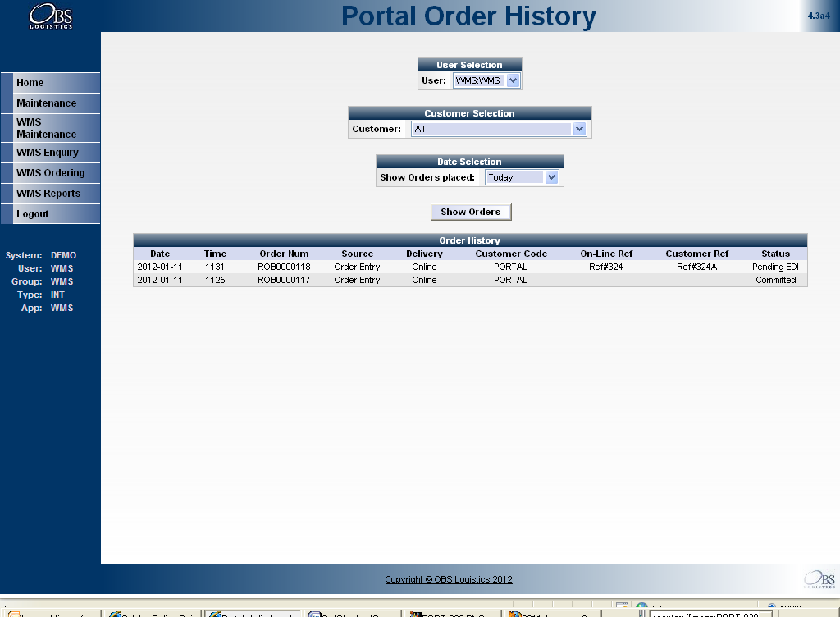Click Online delivery in the ROB0000117 row
The width and height of the screenshot is (840, 617).
pos(424,280)
